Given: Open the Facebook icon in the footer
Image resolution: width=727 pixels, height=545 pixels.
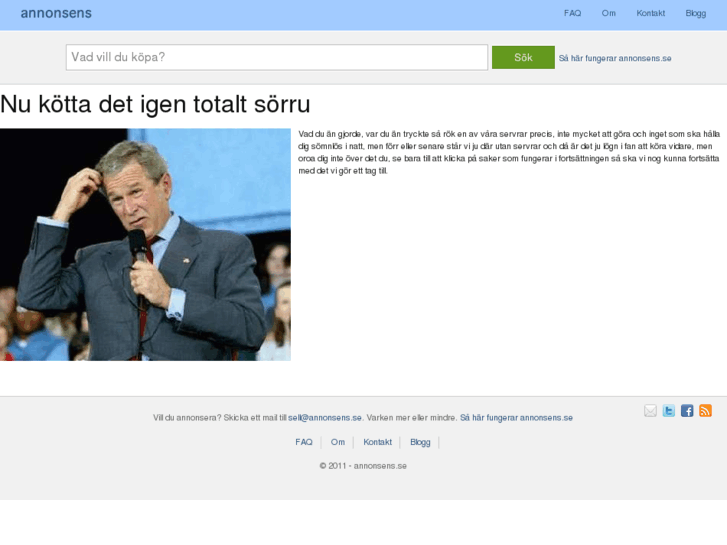Looking at the screenshot, I should pyautogui.click(x=687, y=411).
